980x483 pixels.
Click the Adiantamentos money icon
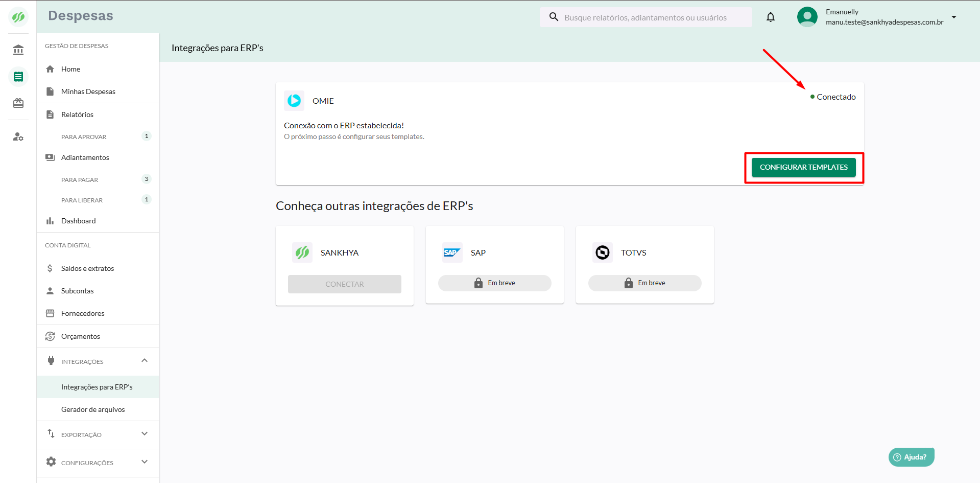click(x=50, y=157)
